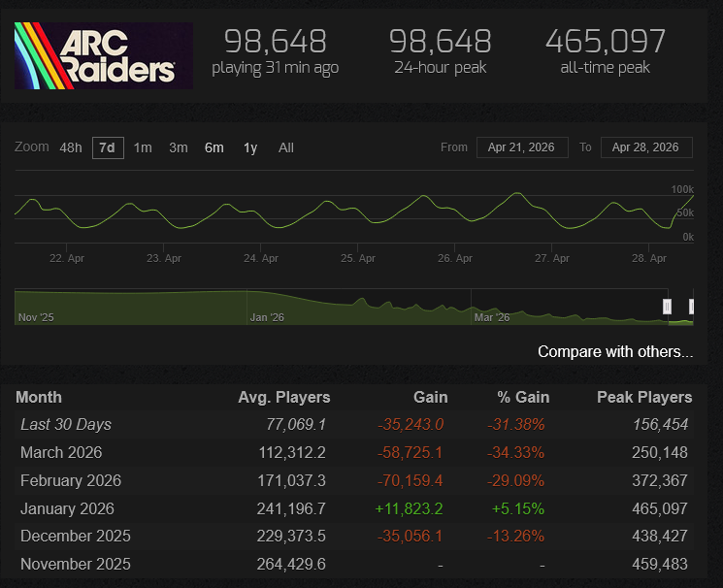Select the January 2026 row label

(67, 508)
